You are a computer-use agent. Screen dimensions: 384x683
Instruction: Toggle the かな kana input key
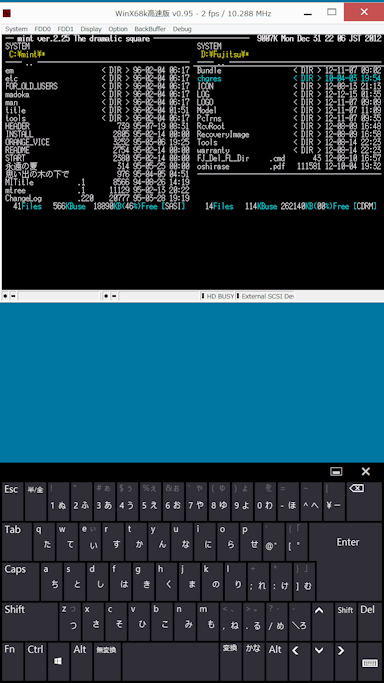[253, 662]
